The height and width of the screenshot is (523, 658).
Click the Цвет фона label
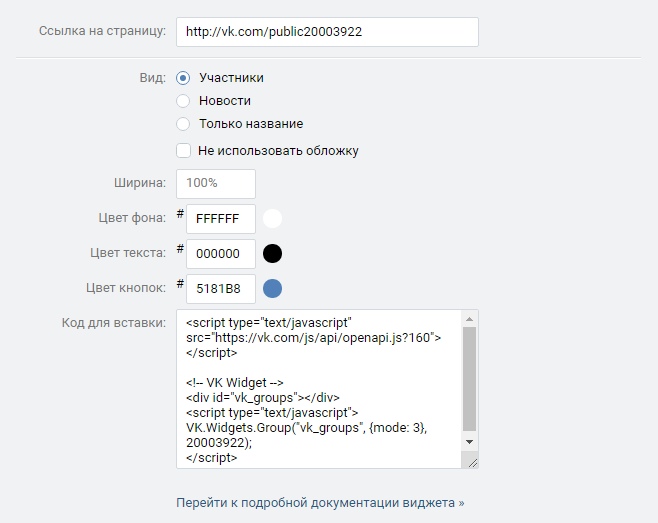(x=132, y=218)
